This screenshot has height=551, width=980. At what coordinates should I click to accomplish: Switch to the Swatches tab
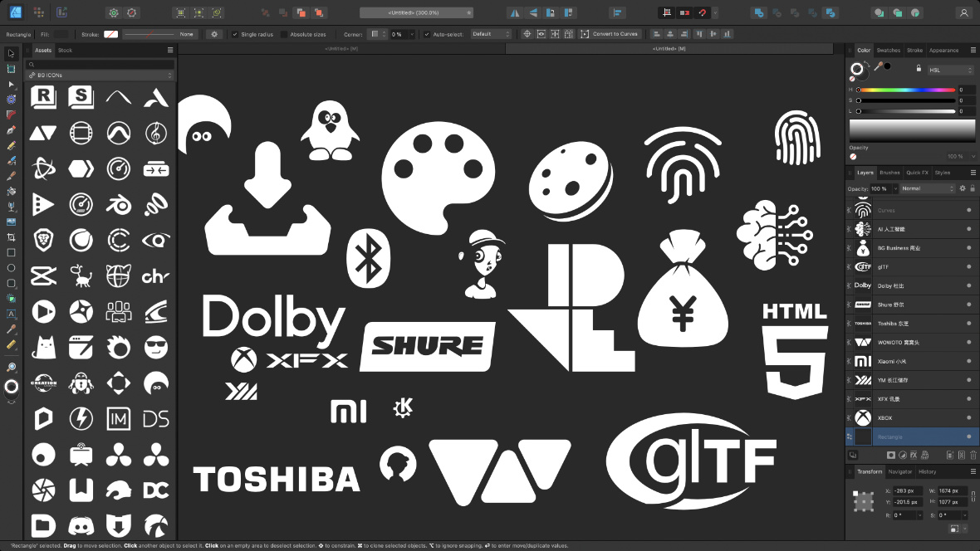click(888, 51)
